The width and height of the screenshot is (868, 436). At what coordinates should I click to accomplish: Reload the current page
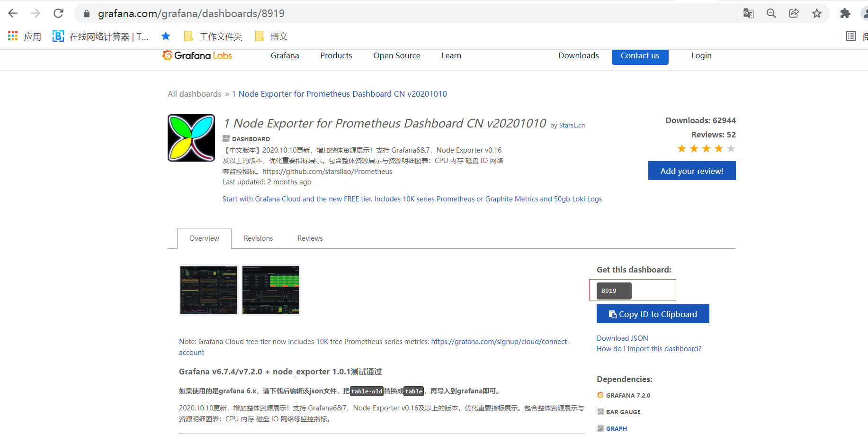[58, 13]
